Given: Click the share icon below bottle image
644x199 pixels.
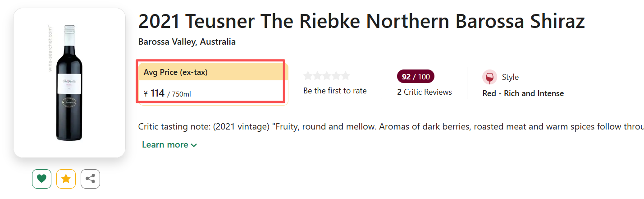Looking at the screenshot, I should click(x=90, y=179).
